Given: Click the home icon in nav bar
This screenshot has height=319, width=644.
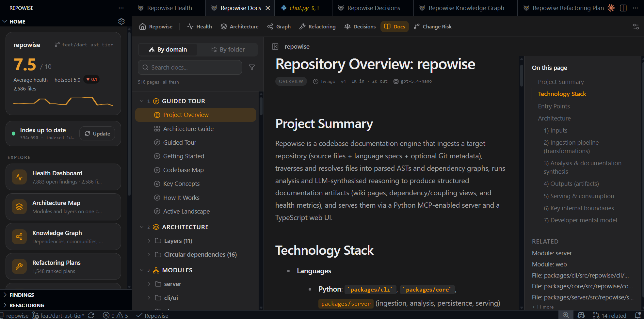Looking at the screenshot, I should click(142, 26).
